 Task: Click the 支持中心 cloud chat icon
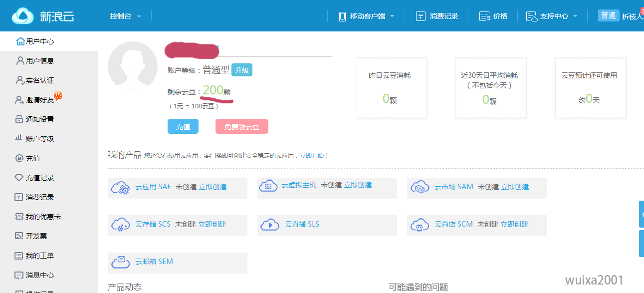(531, 16)
